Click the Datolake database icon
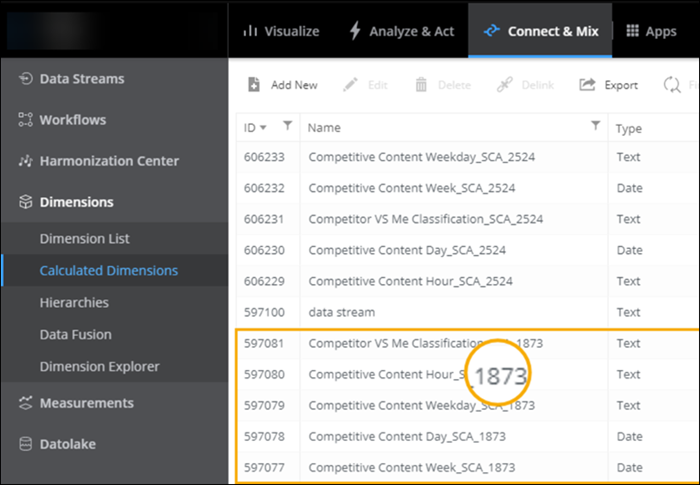Image resolution: width=700 pixels, height=485 pixels. [25, 444]
